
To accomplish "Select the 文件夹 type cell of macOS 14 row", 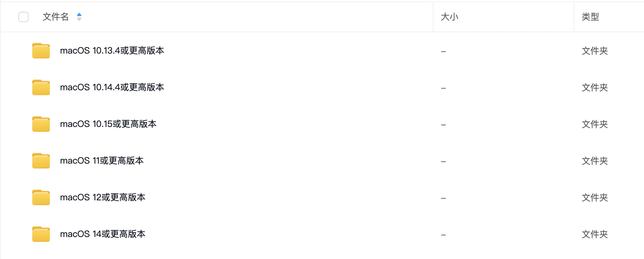I will point(595,234).
